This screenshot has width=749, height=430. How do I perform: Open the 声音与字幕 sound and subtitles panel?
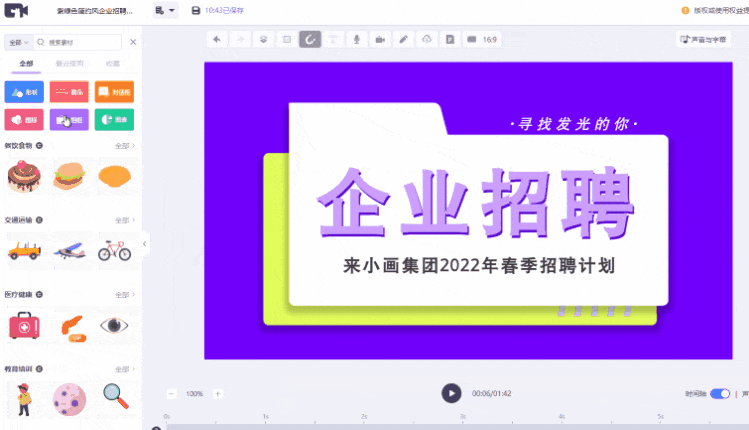[703, 40]
